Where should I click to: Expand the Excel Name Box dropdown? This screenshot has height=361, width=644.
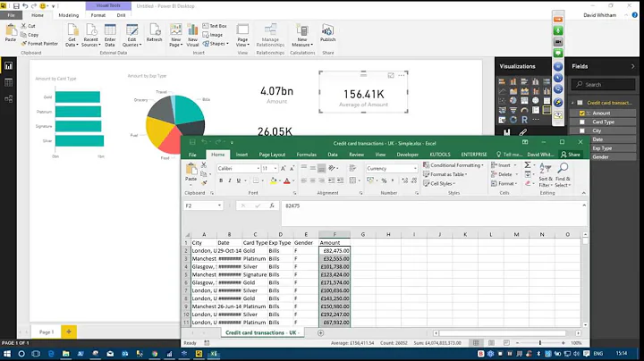click(x=219, y=206)
